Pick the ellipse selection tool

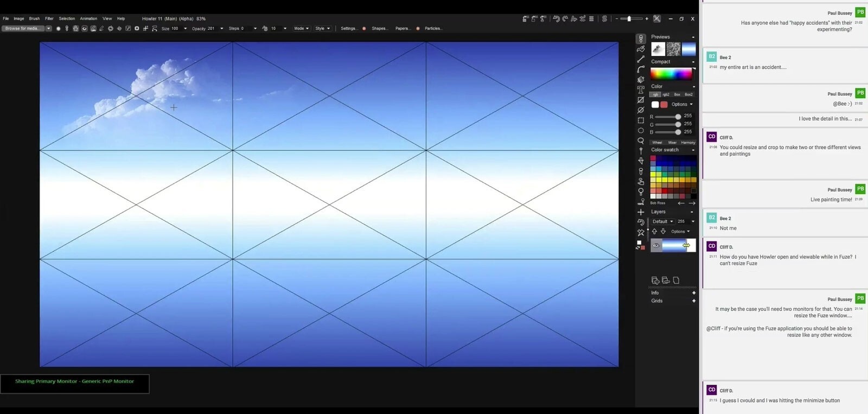pos(641,131)
